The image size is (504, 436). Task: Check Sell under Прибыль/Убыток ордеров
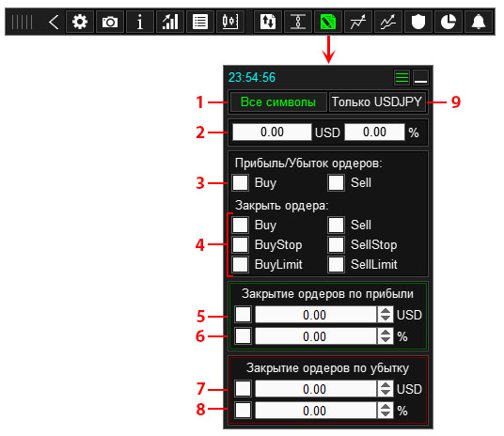[x=337, y=183]
